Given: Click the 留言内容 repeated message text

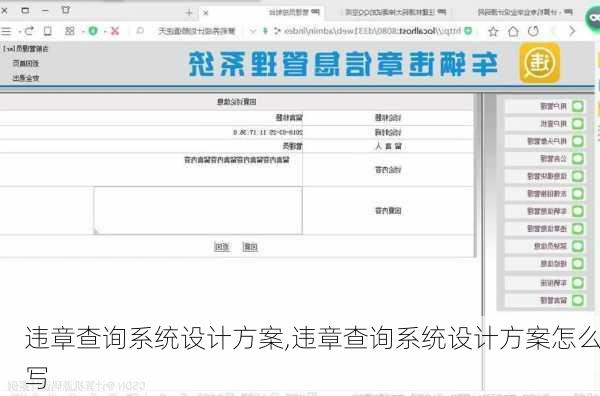Looking at the screenshot, I should tap(237, 160).
